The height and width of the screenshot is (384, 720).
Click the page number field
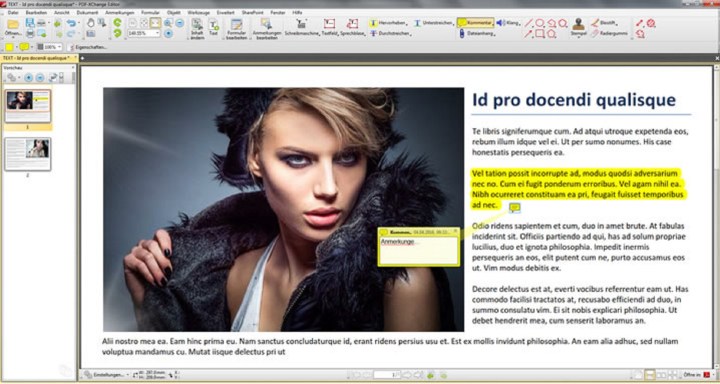(x=387, y=375)
